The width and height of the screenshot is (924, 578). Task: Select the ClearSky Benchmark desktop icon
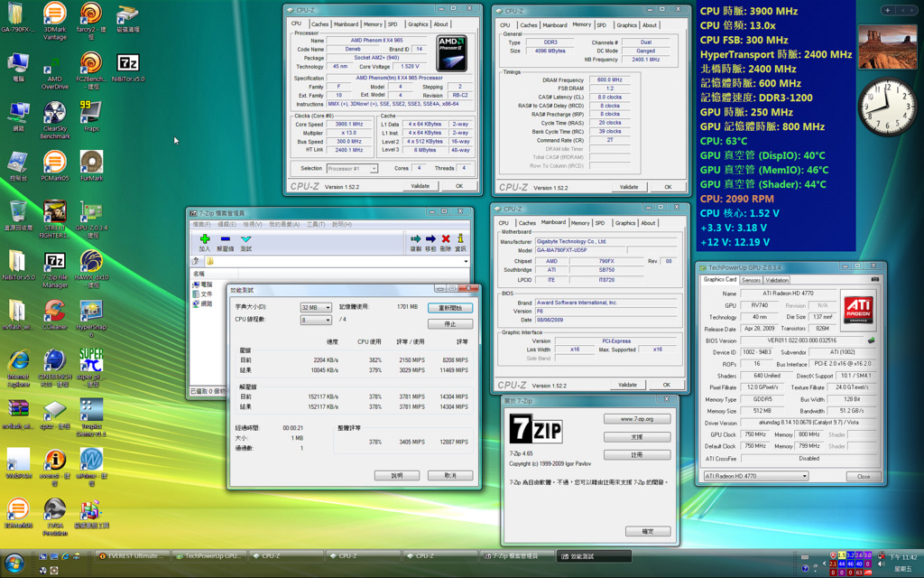(x=55, y=120)
